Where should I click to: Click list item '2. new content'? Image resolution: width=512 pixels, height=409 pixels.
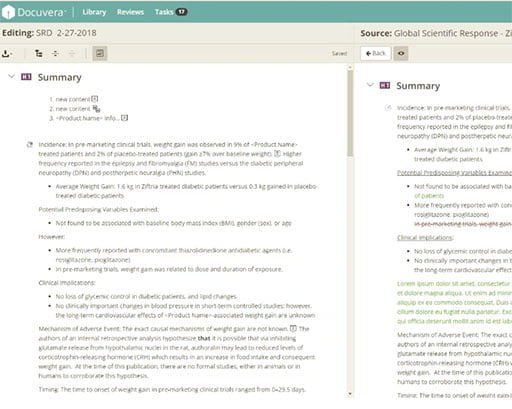[69, 109]
